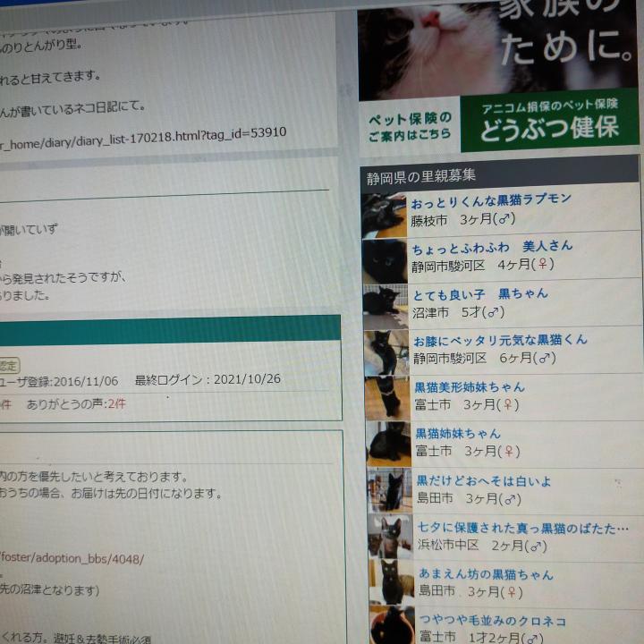
Task: Click thumbnail beside 黒猫美形姉妹ちゃん
Action: coord(387,398)
